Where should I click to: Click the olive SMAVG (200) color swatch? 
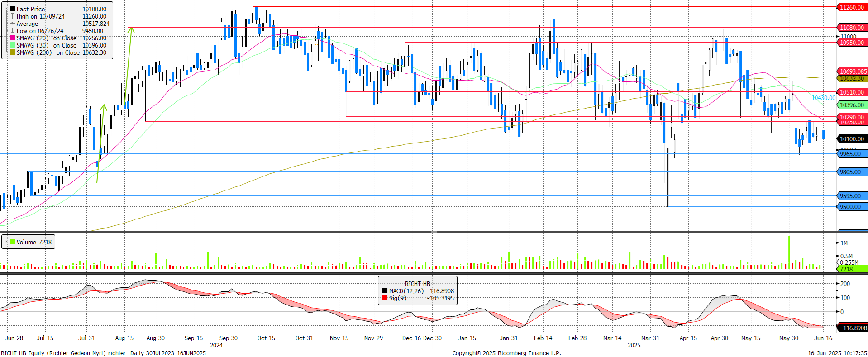[x=13, y=52]
